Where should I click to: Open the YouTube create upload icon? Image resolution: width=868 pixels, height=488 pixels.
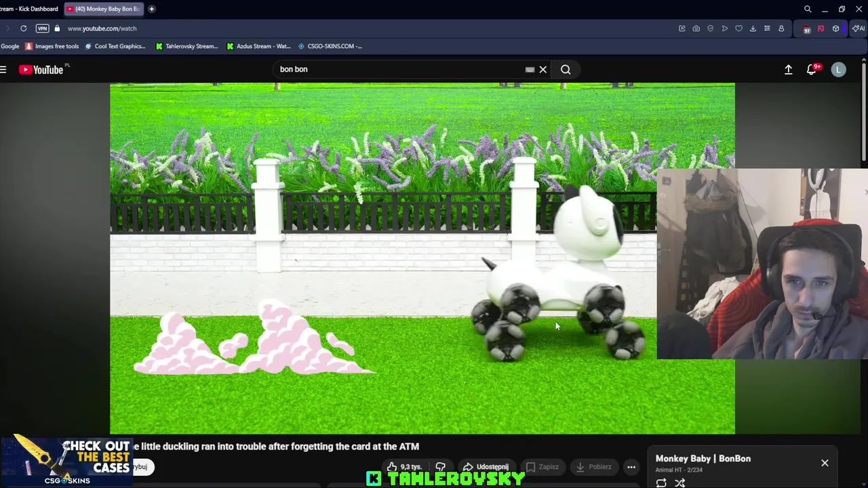pyautogui.click(x=789, y=69)
